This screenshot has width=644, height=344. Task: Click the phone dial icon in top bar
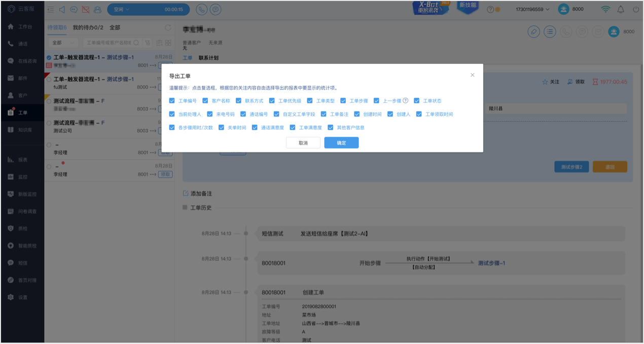pos(201,9)
